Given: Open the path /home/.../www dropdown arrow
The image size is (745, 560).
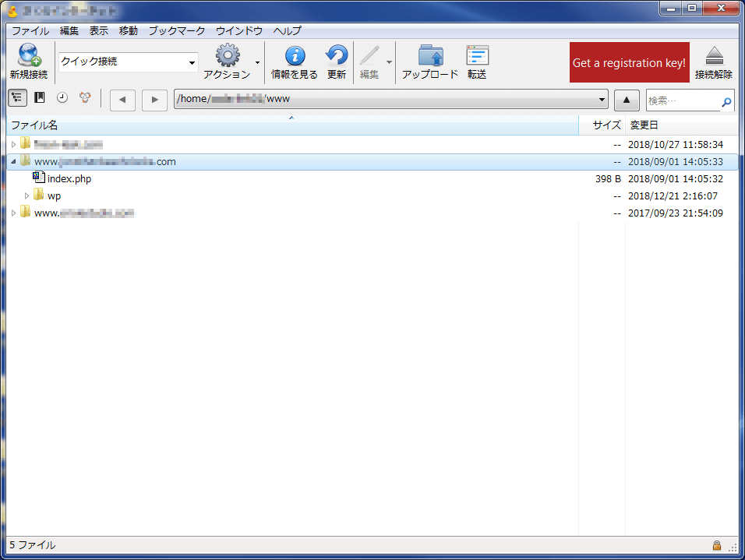Looking at the screenshot, I should pos(601,100).
